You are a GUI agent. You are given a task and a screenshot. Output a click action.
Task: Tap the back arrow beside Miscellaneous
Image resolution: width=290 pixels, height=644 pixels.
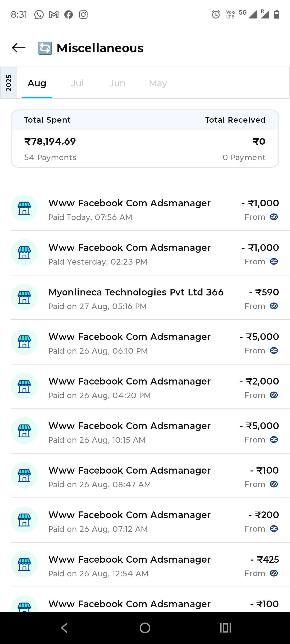19,48
